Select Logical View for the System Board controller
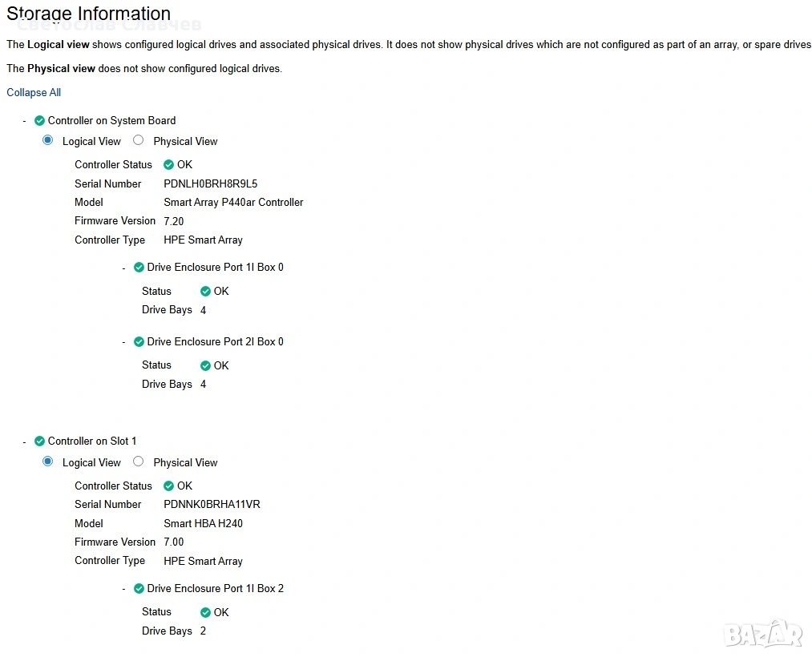 [48, 140]
